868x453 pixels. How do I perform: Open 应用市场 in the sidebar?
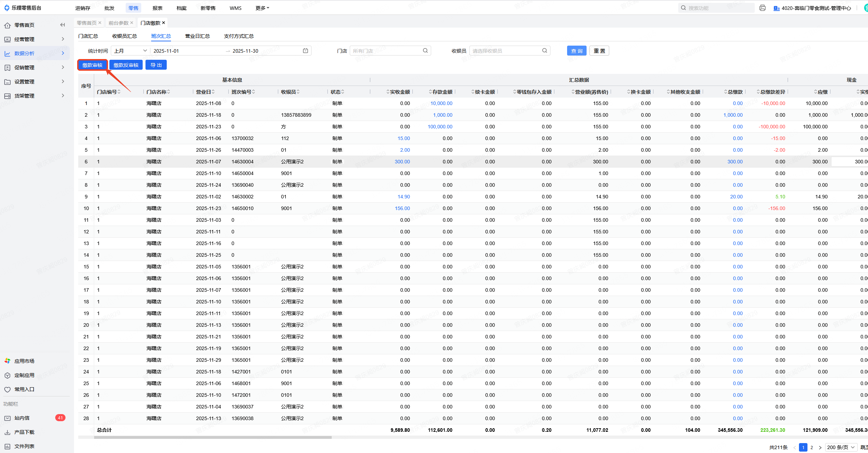tap(24, 361)
